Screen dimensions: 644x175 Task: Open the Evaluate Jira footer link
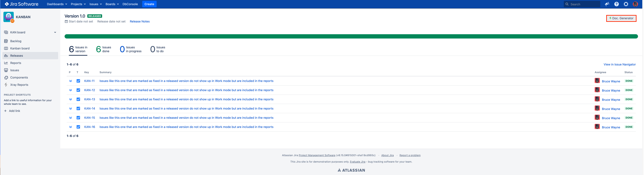coord(357,162)
